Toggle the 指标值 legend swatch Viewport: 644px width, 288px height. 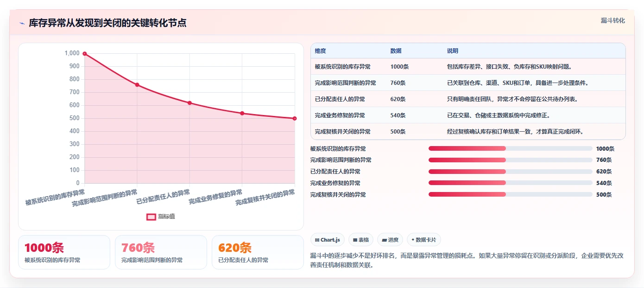coord(151,217)
